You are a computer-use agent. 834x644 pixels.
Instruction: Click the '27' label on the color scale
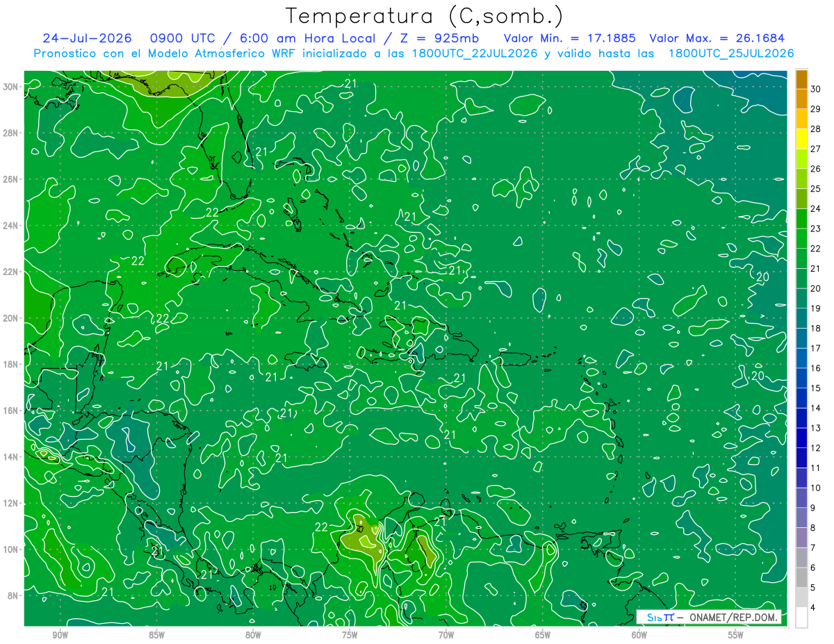click(x=816, y=149)
